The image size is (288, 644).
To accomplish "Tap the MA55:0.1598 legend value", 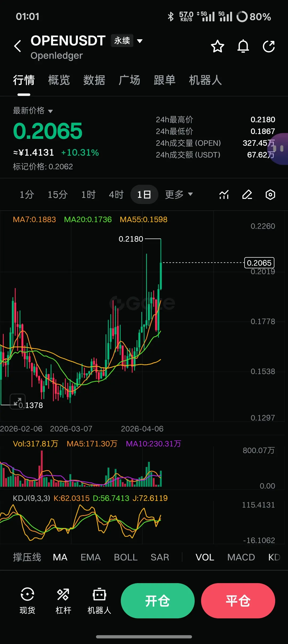I will tap(143, 219).
